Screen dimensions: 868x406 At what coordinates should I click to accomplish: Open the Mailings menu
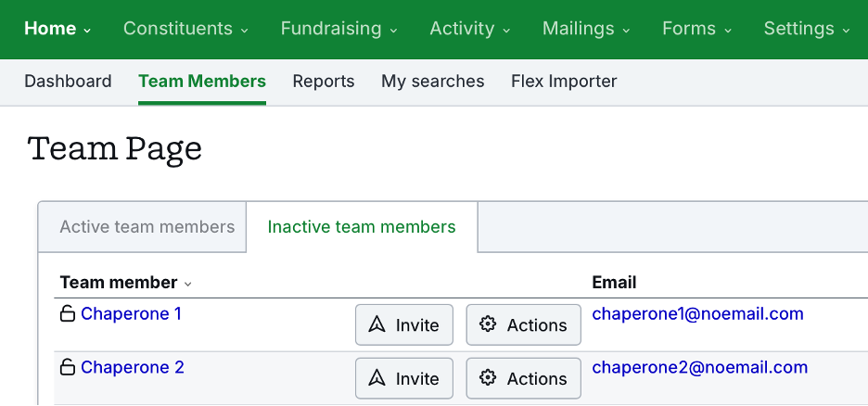pyautogui.click(x=586, y=29)
